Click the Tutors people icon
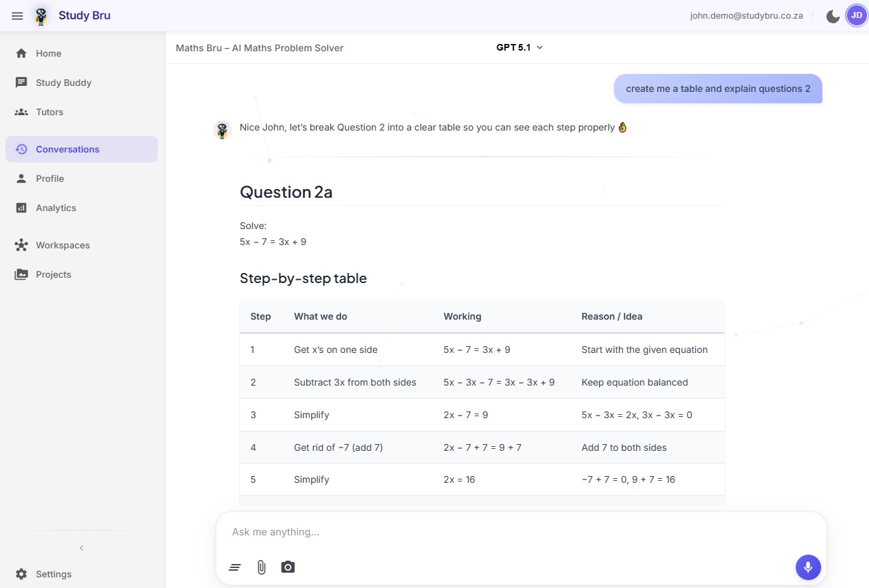The width and height of the screenshot is (869, 588). tap(21, 112)
